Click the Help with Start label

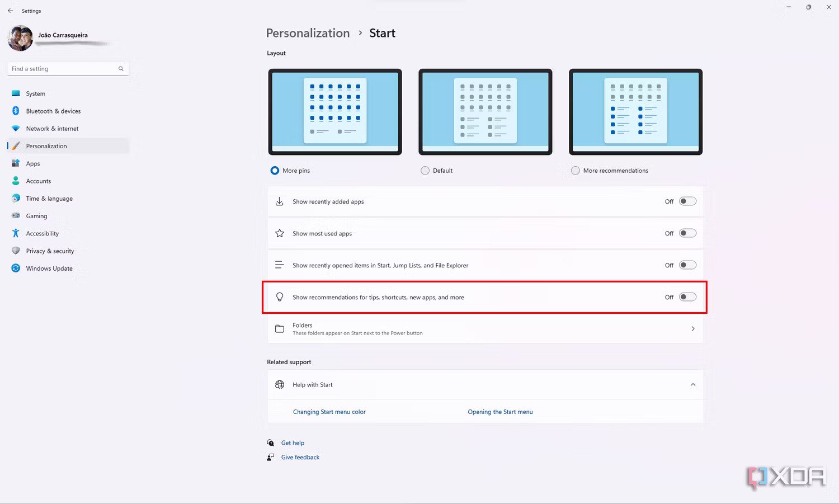tap(313, 384)
